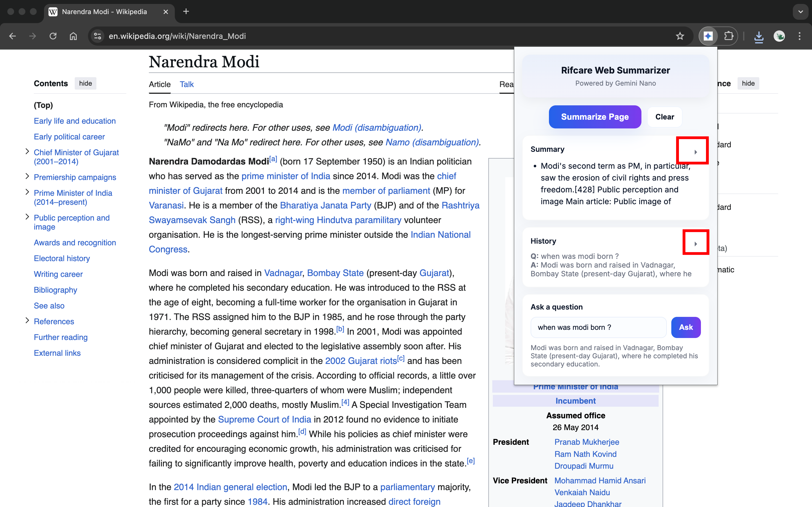This screenshot has height=507, width=812.
Task: Hide the right Appearance panel
Action: (x=748, y=83)
